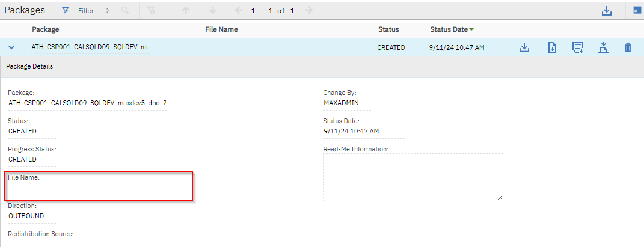644x247 pixels.
Task: Click the Read-Me Information text area
Action: click(x=412, y=177)
